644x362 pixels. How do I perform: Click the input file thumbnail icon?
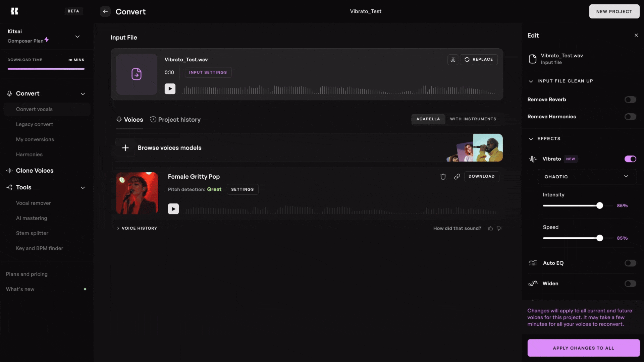click(x=137, y=74)
